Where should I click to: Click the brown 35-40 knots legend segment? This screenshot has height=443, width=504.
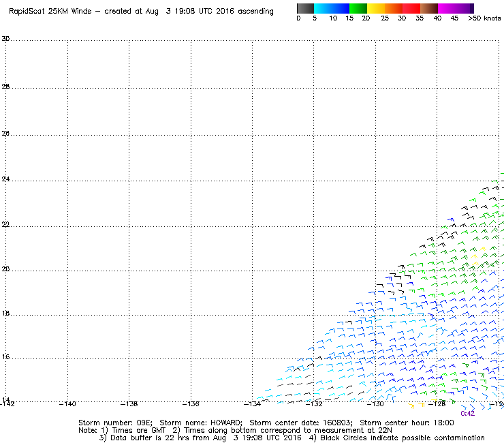pos(429,8)
